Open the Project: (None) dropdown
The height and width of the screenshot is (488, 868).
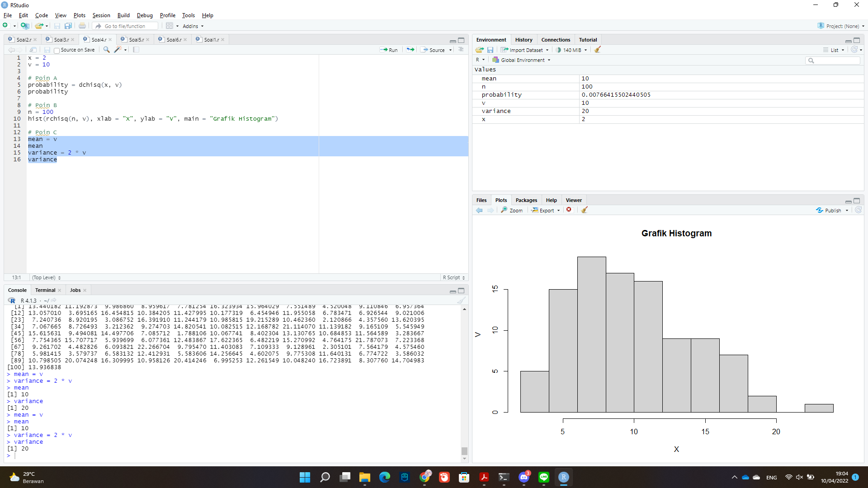pyautogui.click(x=840, y=26)
